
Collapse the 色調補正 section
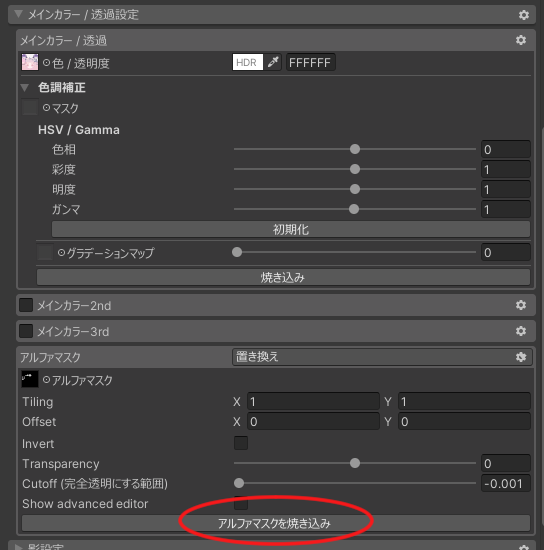pos(25,87)
